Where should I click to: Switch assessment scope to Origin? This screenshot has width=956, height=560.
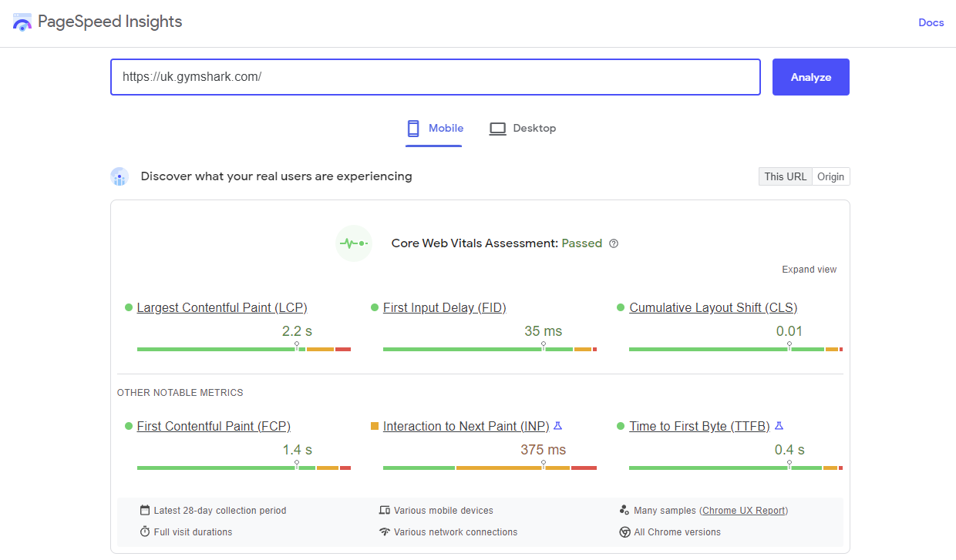coord(830,176)
